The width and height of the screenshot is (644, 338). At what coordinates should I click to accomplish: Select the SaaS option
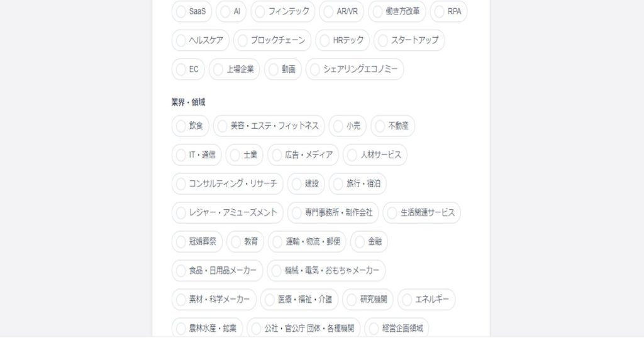(x=191, y=11)
